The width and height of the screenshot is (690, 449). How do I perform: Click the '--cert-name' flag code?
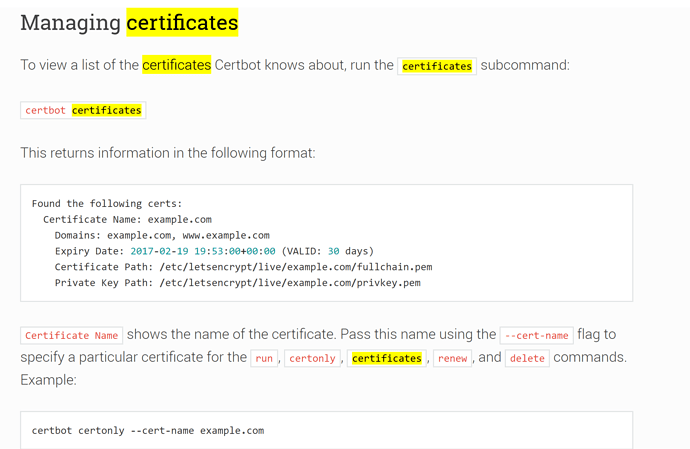(536, 335)
